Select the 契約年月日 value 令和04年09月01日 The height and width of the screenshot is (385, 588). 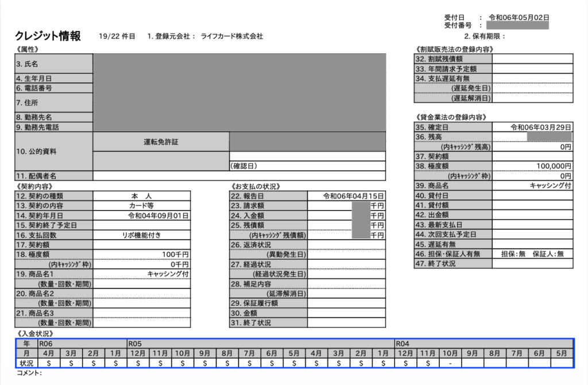[158, 216]
